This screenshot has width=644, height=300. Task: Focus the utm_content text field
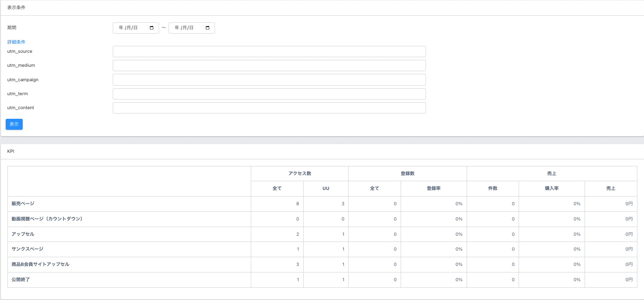point(269,108)
